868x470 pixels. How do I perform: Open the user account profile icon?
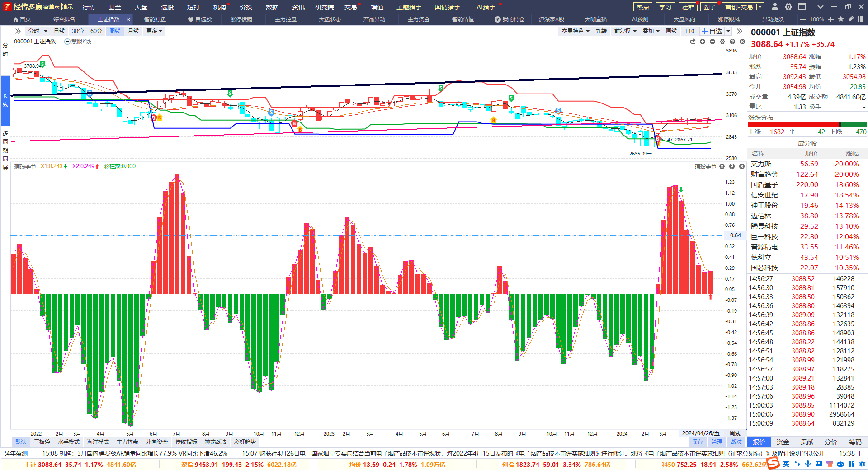(x=775, y=7)
